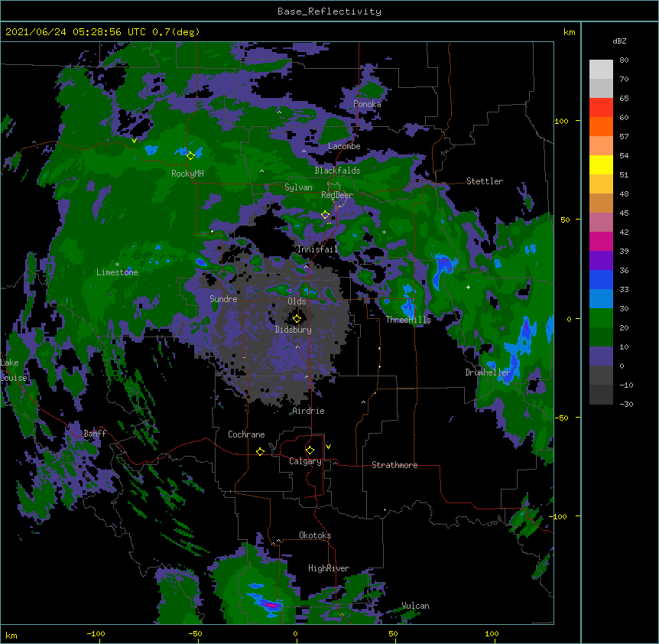Image resolution: width=659 pixels, height=644 pixels.
Task: Select the Drumheller city label
Action: point(488,372)
